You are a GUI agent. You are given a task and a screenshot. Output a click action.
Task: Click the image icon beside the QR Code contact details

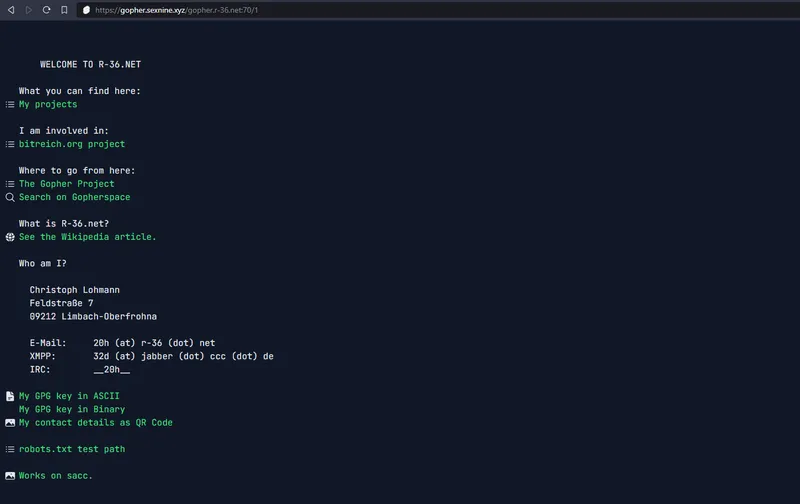click(10, 422)
